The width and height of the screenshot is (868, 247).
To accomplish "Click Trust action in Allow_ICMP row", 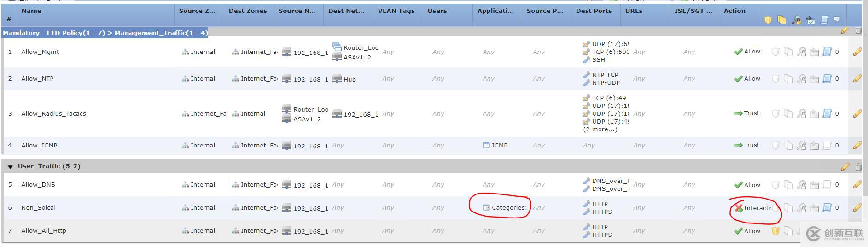I will point(747,145).
